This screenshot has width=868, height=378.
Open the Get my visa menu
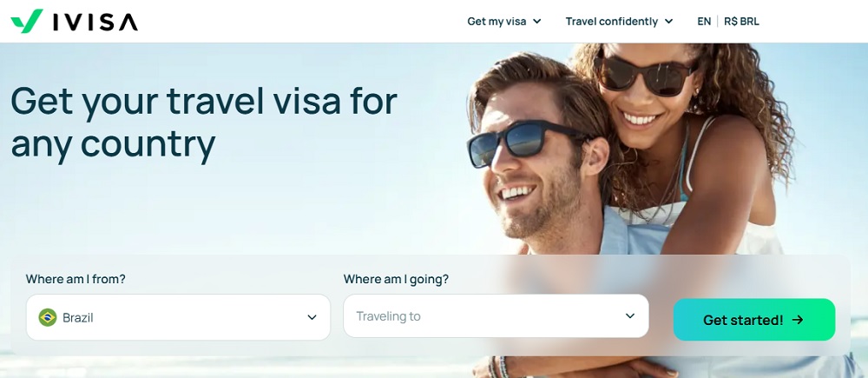pos(503,22)
